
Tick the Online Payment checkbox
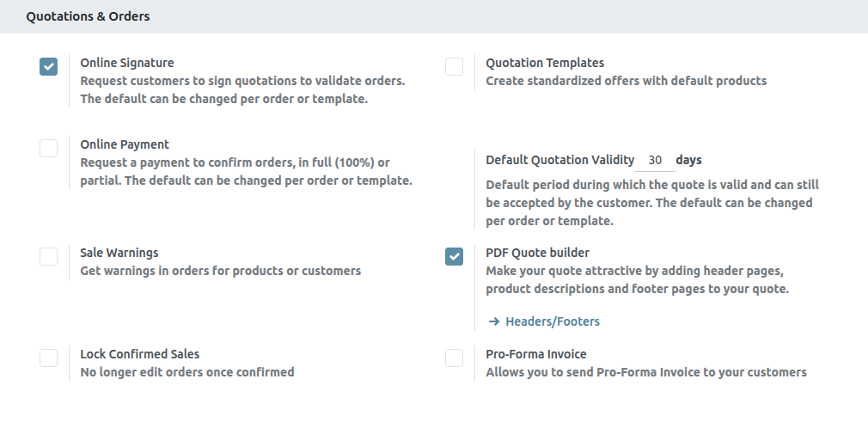49,149
